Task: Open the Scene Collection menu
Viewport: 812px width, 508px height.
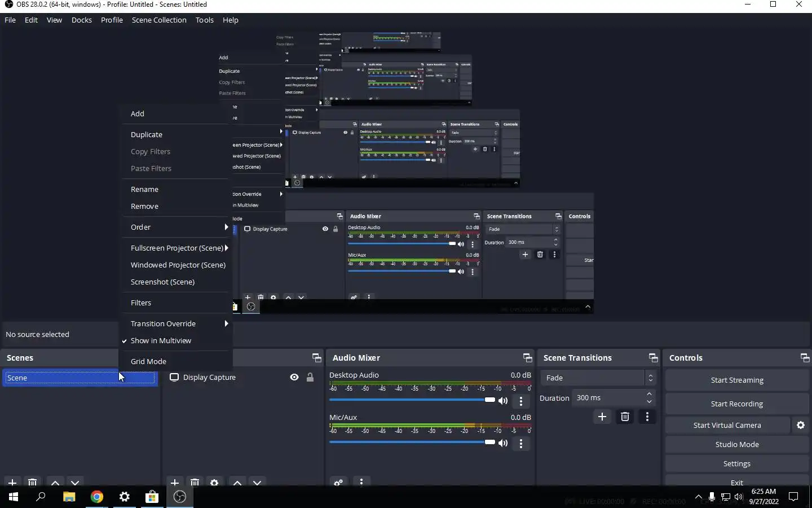Action: [159, 20]
